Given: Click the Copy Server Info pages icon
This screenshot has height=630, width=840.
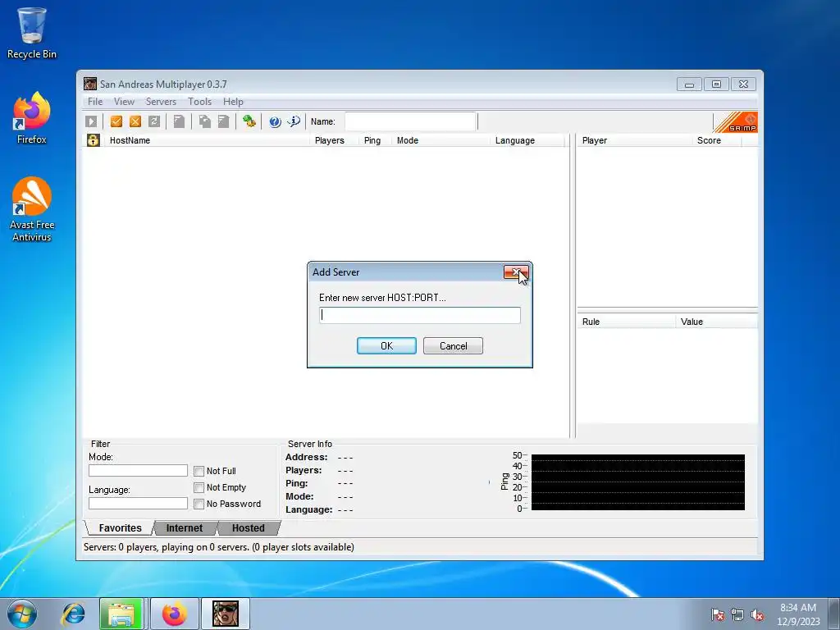Looking at the screenshot, I should [x=204, y=121].
